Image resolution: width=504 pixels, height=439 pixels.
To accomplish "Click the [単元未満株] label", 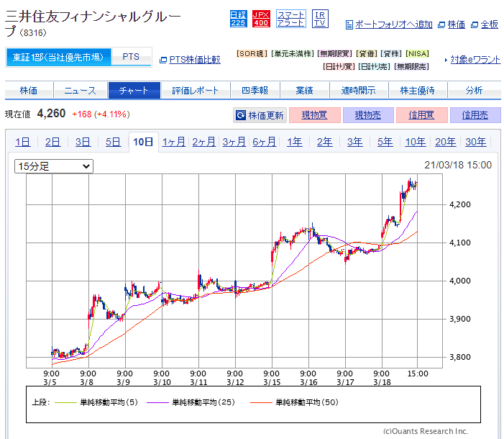I will [293, 54].
